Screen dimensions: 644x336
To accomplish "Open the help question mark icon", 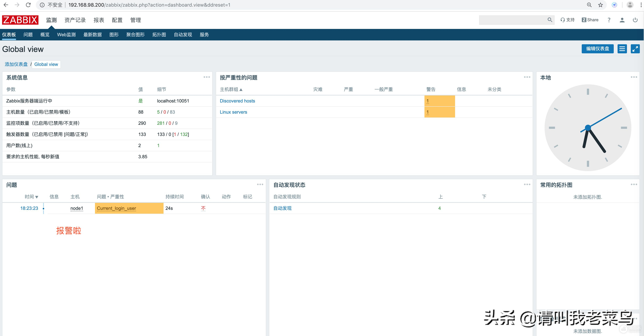I will (609, 20).
